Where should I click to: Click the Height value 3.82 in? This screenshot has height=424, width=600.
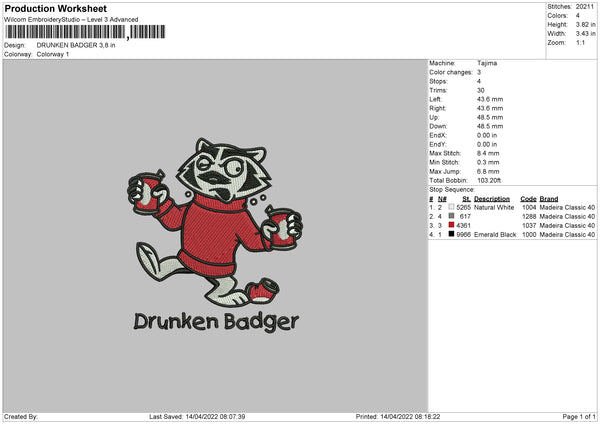click(585, 24)
